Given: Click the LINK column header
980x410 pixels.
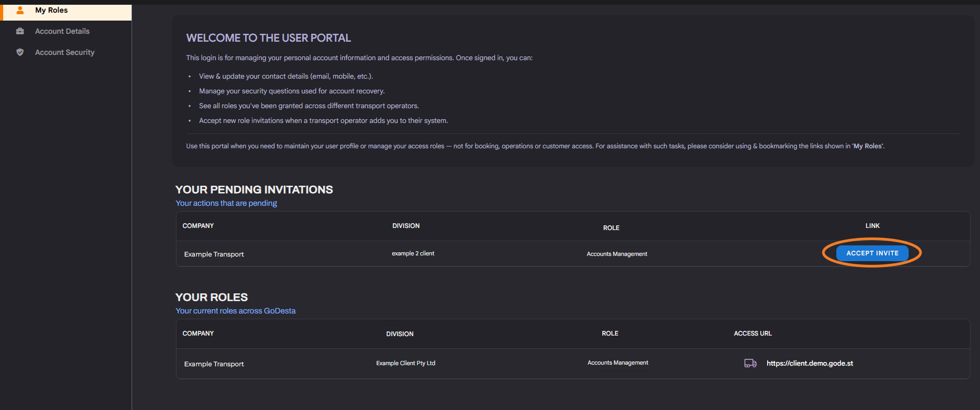Looking at the screenshot, I should point(873,226).
